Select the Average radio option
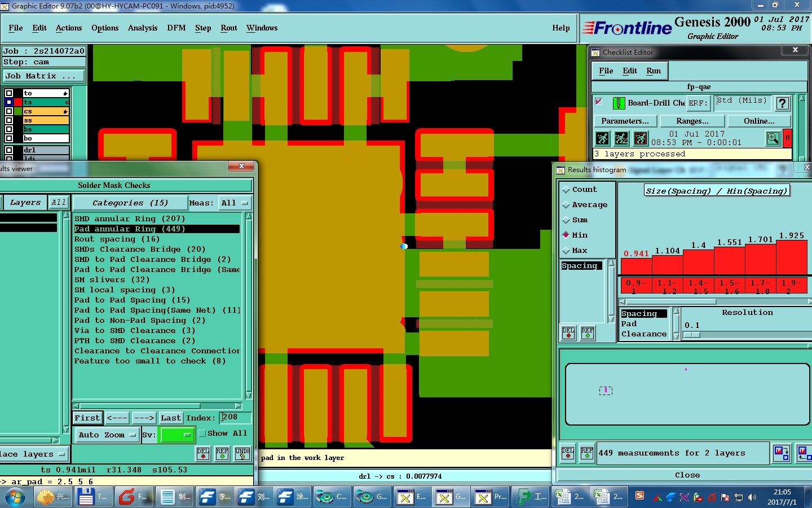 pyautogui.click(x=566, y=205)
